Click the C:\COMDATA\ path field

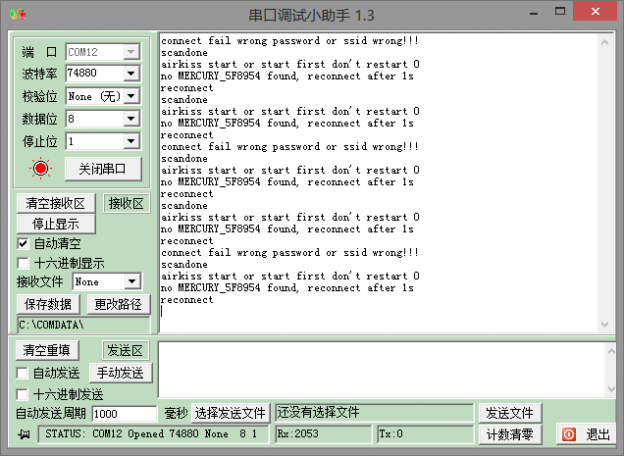pos(84,325)
